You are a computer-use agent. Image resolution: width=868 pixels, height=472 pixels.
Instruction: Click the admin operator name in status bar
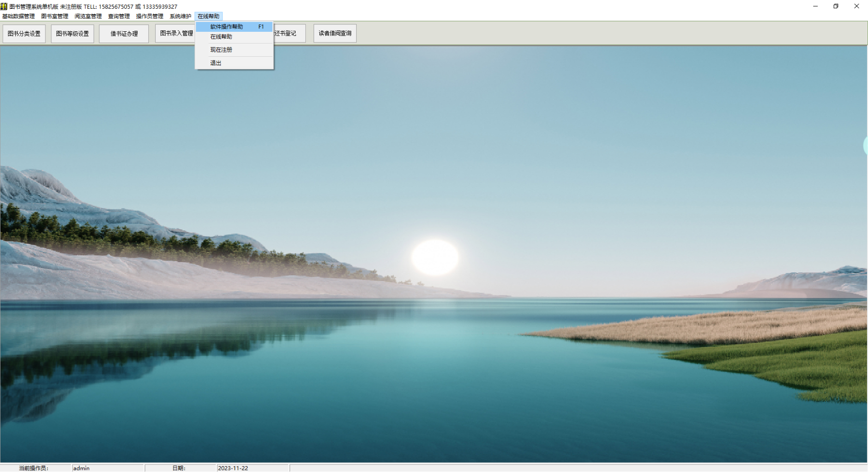[x=81, y=468]
